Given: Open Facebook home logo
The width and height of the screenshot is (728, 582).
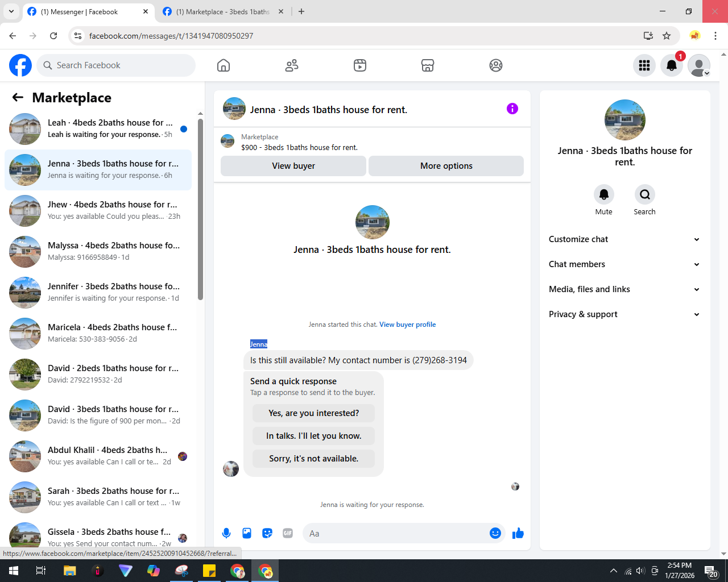Looking at the screenshot, I should (20, 65).
